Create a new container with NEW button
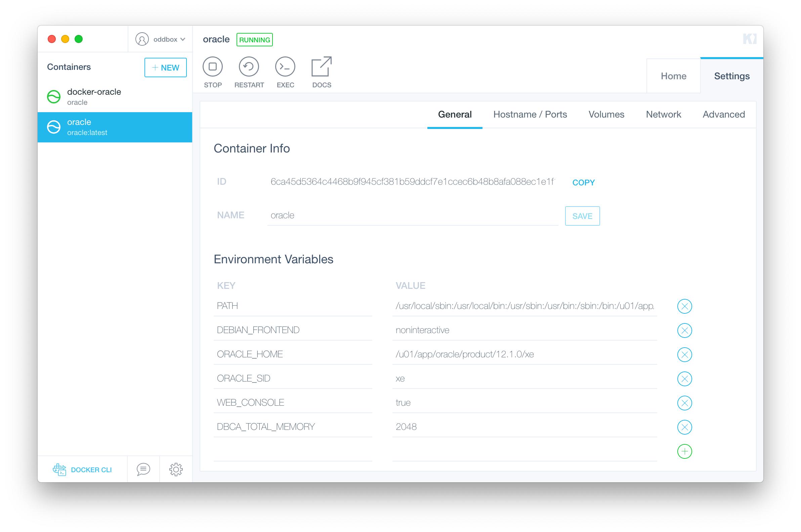This screenshot has width=801, height=532. (x=165, y=68)
